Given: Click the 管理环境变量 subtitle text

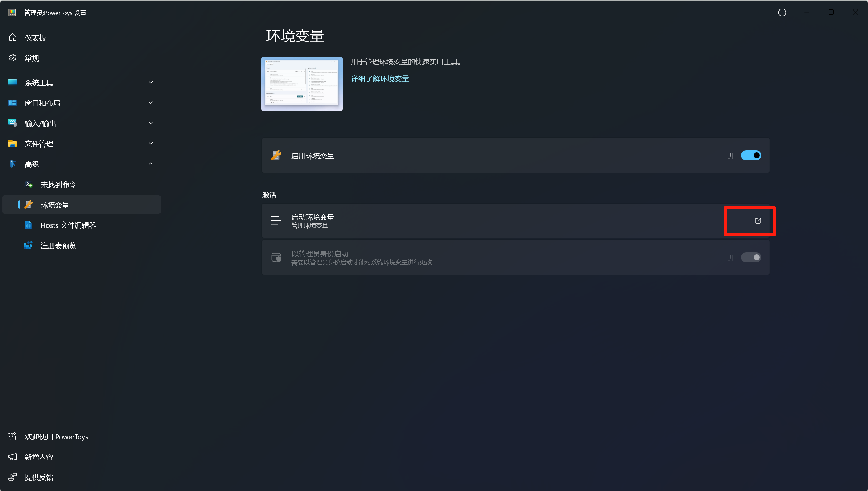Looking at the screenshot, I should (309, 226).
